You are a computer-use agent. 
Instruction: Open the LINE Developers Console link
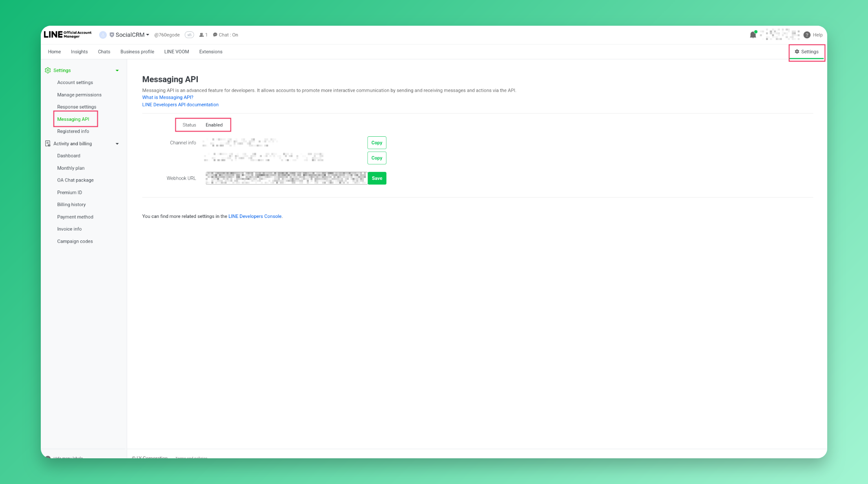coord(255,216)
